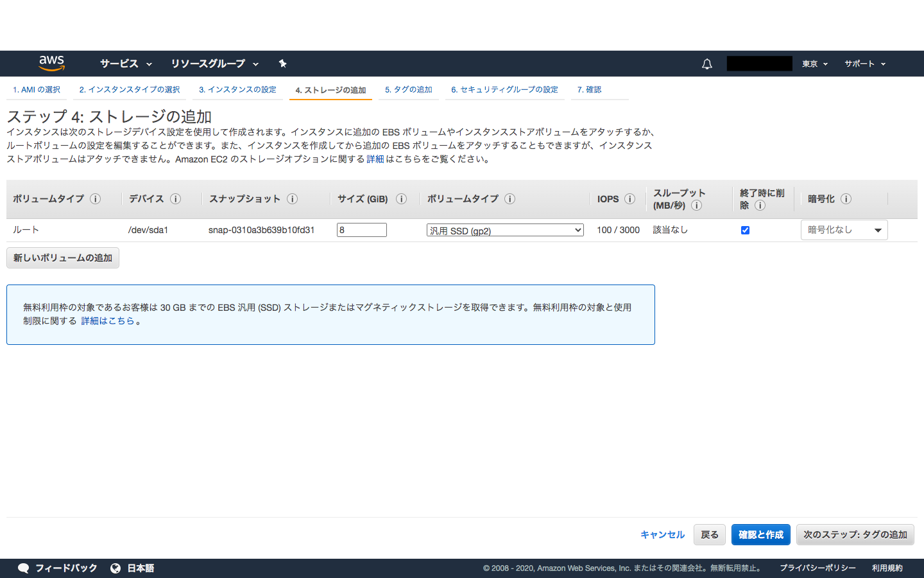Switch to the 5. タグの追加 step tab
This screenshot has height=578, width=924.
[409, 89]
